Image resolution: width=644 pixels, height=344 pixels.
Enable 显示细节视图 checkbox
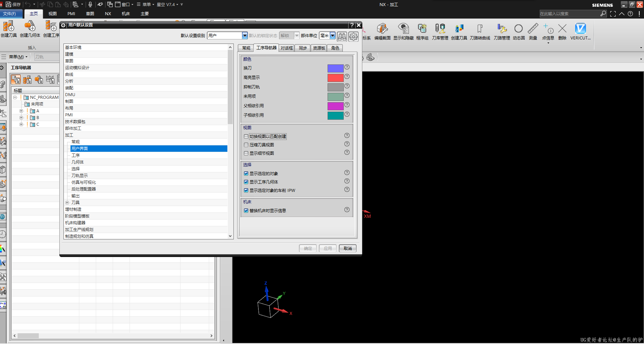pos(246,153)
